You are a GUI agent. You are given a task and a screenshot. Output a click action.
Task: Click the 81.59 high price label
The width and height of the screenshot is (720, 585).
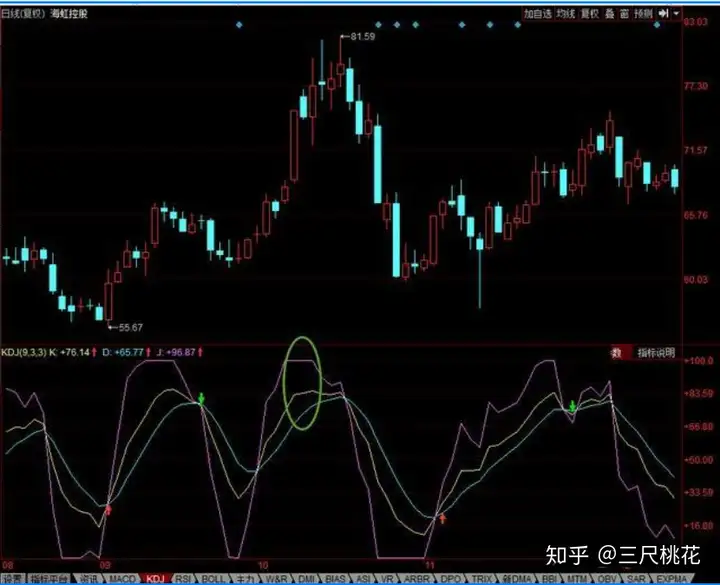tap(363, 36)
